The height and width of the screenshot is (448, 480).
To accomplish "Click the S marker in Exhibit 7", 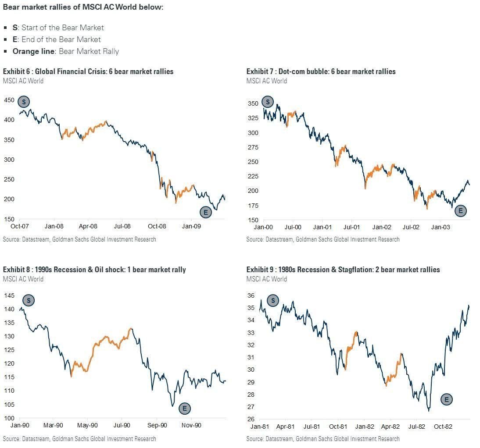I will coord(268,102).
